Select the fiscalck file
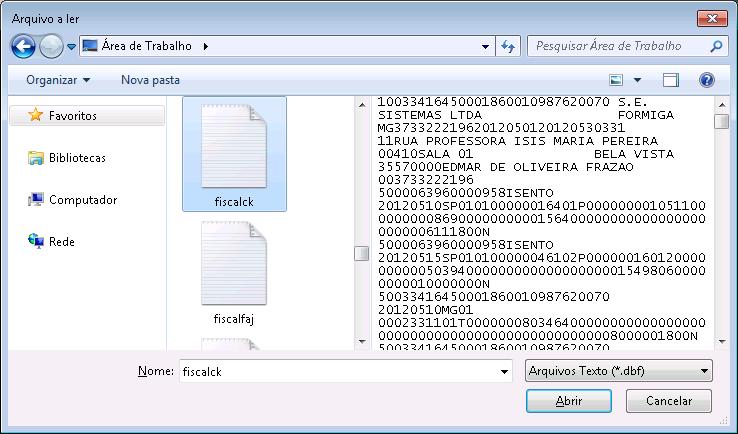The height and width of the screenshot is (434, 738). tap(234, 153)
